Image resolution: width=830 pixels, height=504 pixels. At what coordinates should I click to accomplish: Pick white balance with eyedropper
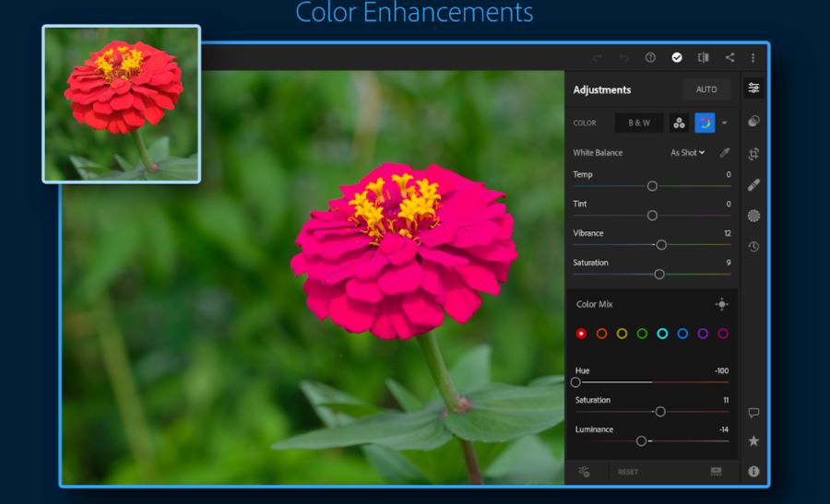(725, 153)
